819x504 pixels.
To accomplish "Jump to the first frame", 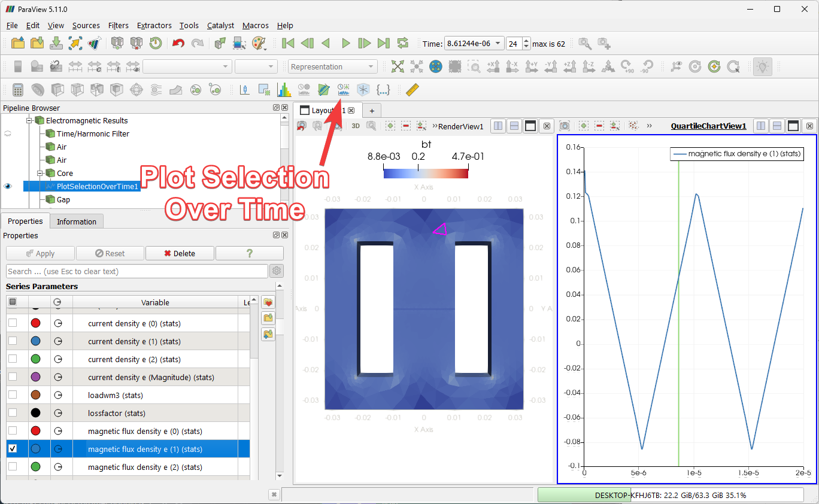I will (288, 43).
